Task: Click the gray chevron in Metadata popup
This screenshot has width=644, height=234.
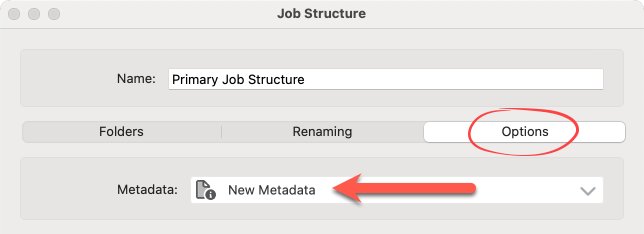Action: coord(587,190)
